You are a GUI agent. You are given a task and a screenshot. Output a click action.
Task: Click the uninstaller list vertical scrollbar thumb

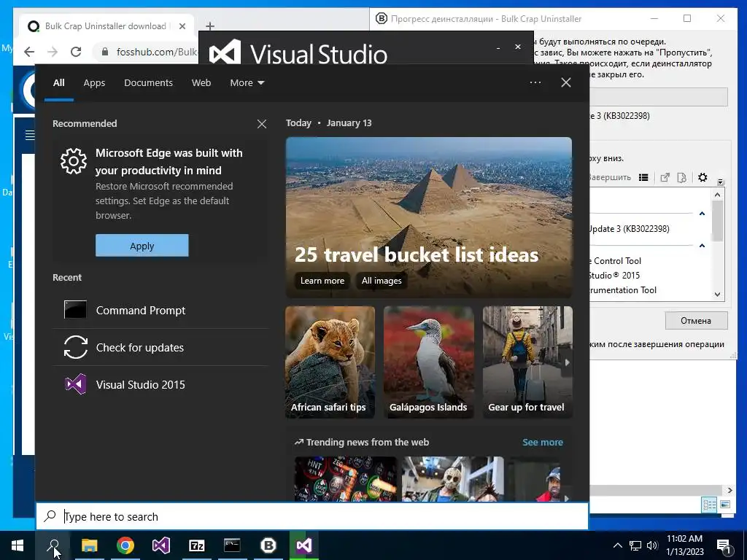(x=718, y=221)
